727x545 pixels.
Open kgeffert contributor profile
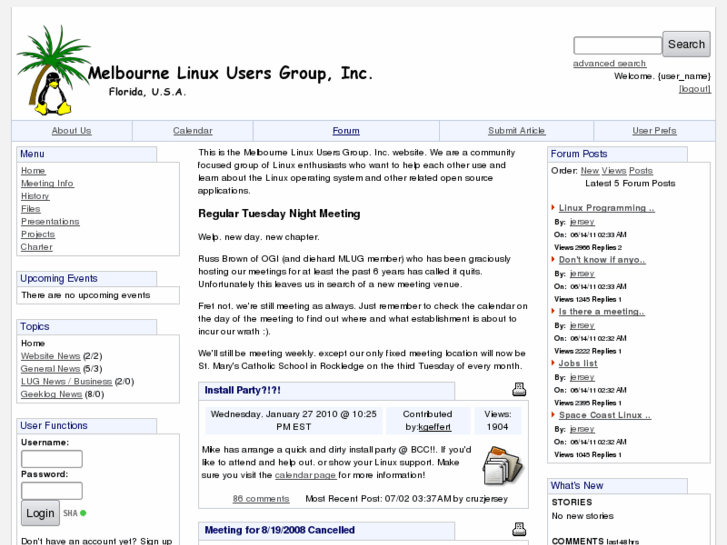434,427
